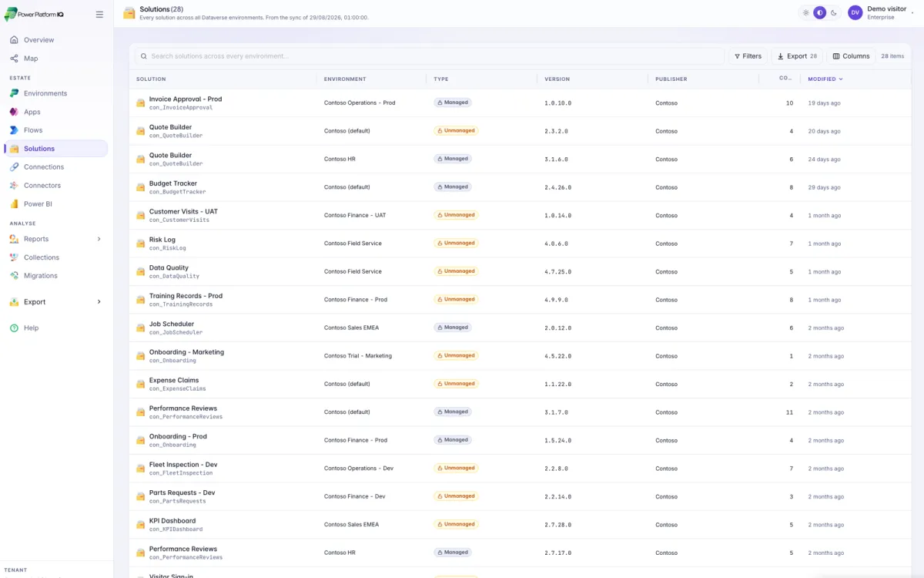Click the Customer Visits - UAT row icon
The height and width of the screenshot is (578, 924).
pos(141,216)
